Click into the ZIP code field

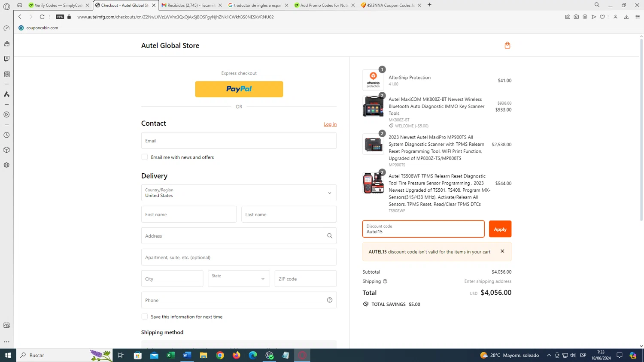(x=306, y=278)
